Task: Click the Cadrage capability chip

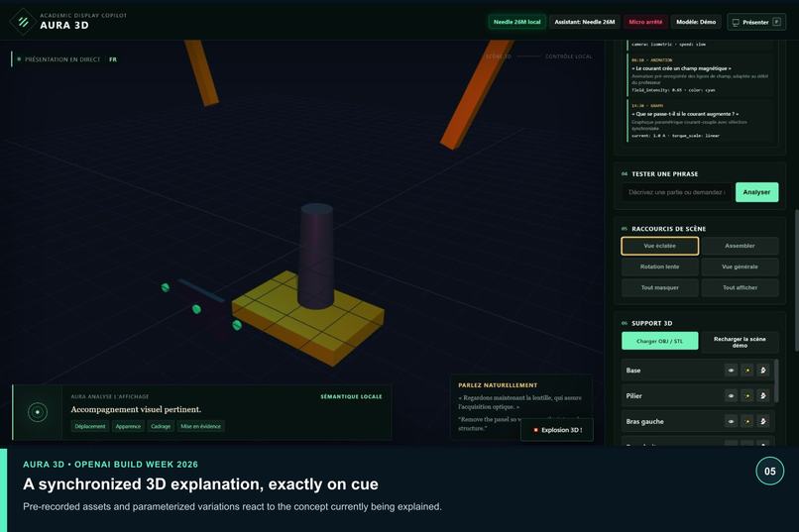Action: (x=161, y=426)
